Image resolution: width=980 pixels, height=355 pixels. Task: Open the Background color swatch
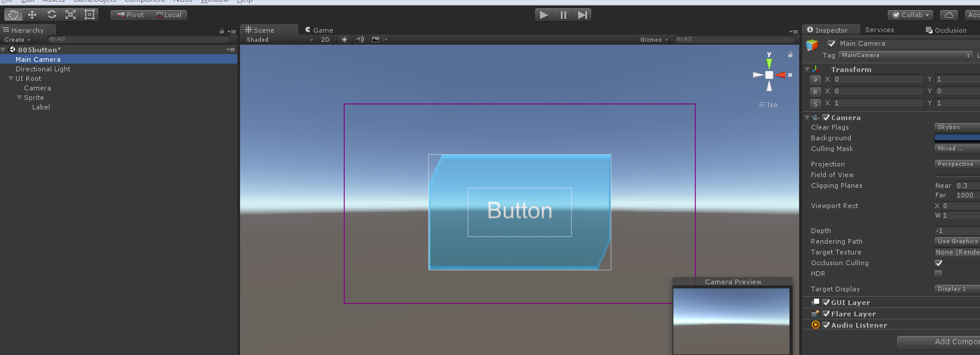[957, 138]
